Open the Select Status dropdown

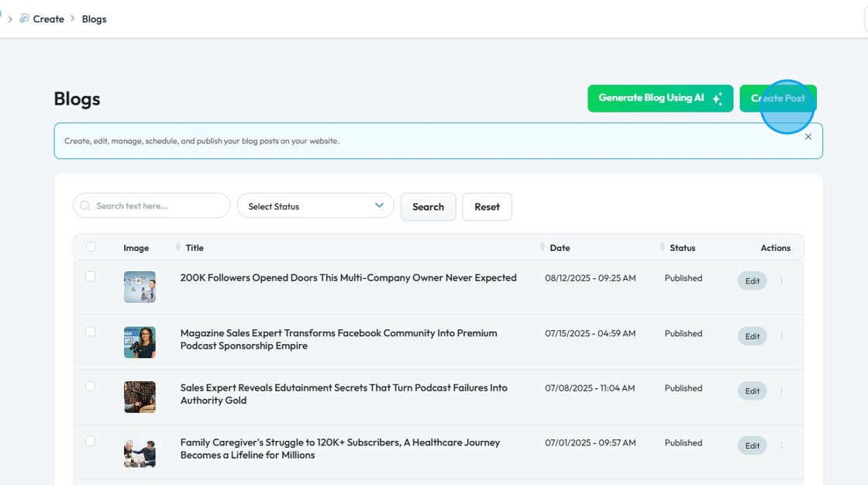click(315, 206)
